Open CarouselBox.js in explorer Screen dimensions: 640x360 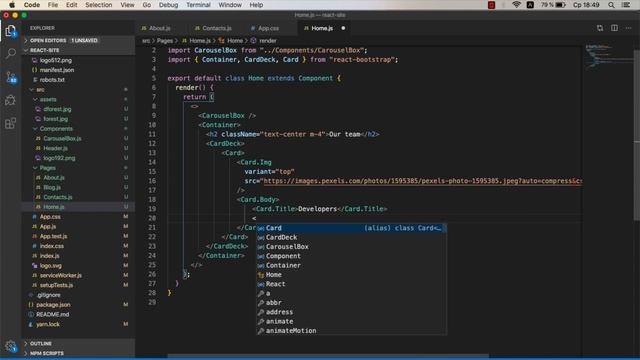pyautogui.click(x=62, y=138)
